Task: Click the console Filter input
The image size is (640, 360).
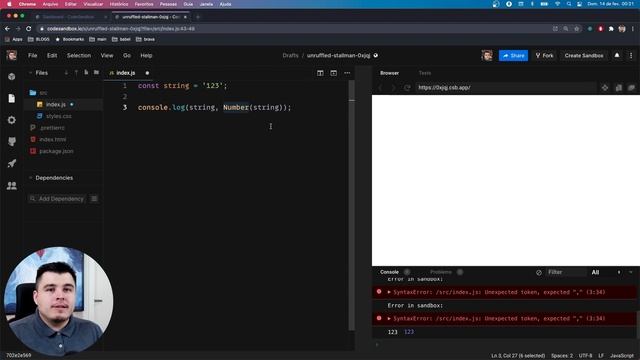Action: coord(566,272)
